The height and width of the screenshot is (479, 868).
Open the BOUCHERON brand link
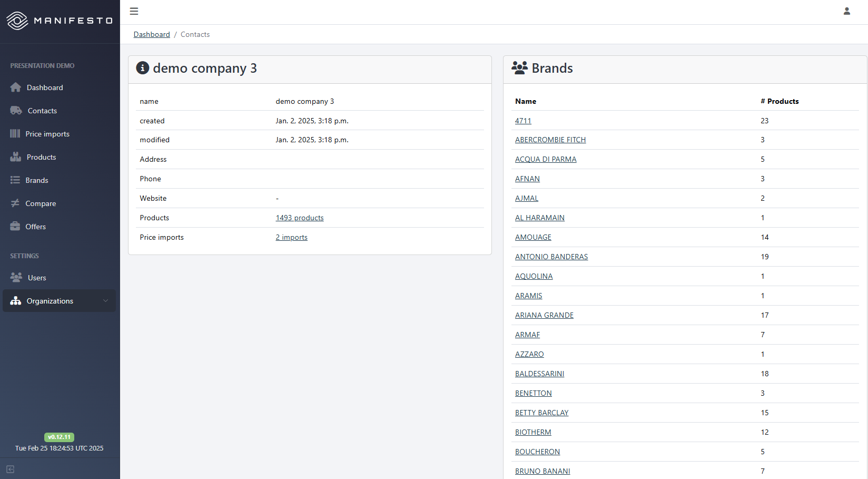coord(537,452)
